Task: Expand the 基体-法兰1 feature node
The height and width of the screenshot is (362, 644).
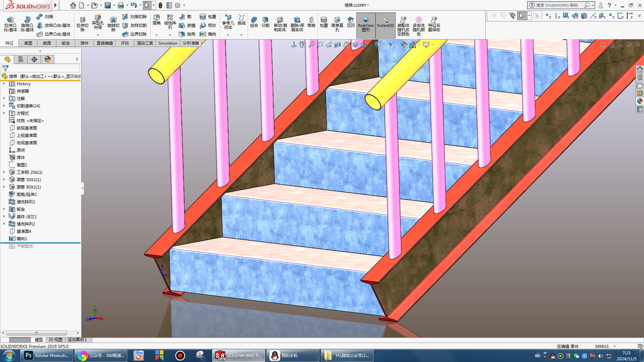Action: coord(4,217)
